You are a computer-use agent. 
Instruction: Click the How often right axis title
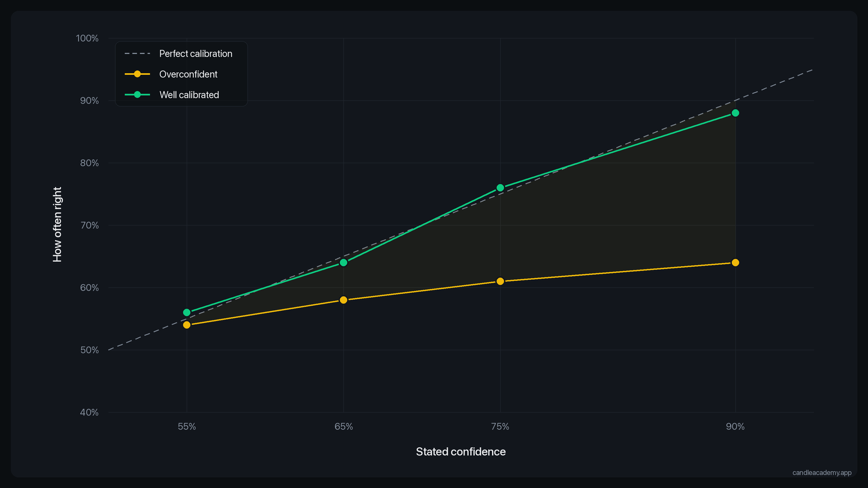pos(58,224)
